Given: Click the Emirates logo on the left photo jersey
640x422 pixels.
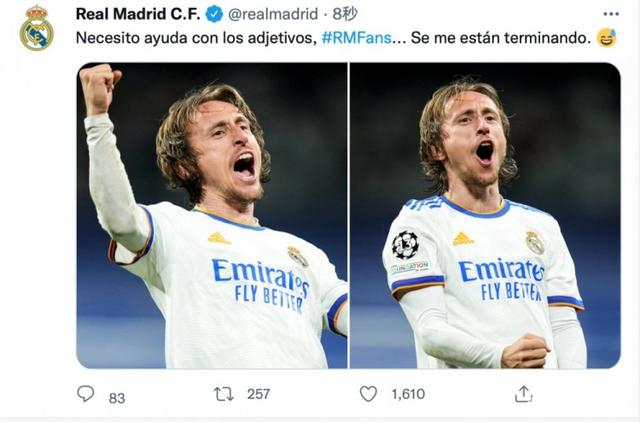Looking at the screenshot, I should pyautogui.click(x=262, y=272).
